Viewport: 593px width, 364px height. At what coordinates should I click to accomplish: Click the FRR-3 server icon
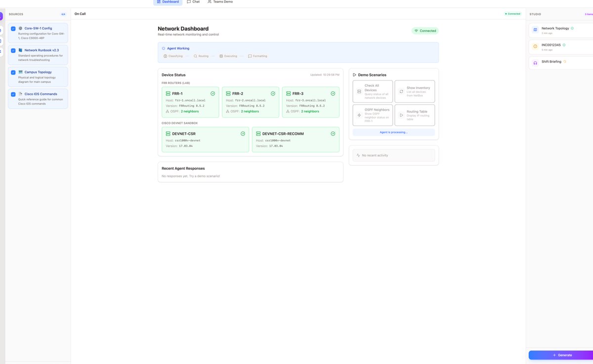pyautogui.click(x=289, y=93)
